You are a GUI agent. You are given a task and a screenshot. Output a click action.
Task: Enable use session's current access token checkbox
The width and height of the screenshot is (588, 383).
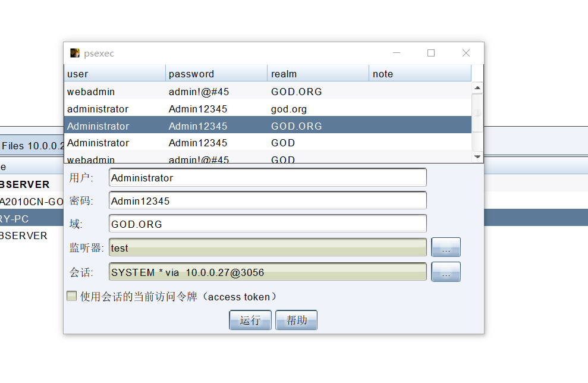(x=71, y=296)
